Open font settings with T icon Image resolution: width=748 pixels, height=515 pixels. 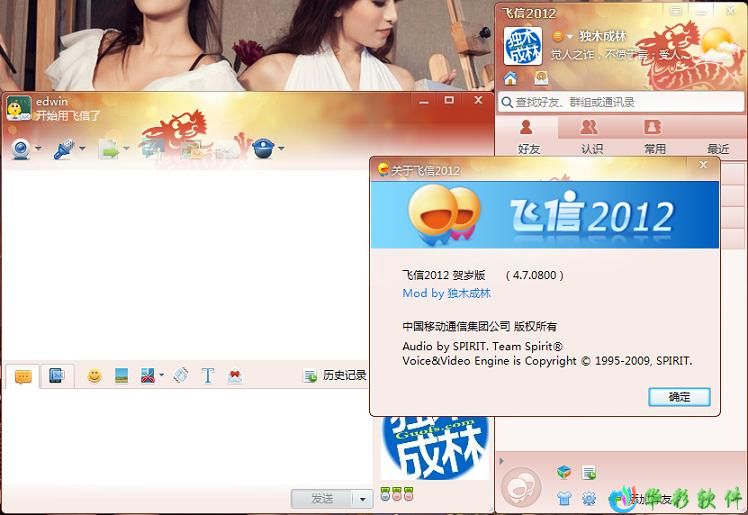point(208,376)
